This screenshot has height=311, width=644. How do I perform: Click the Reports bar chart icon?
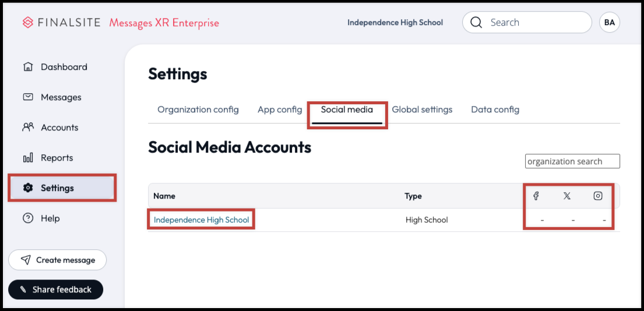28,158
